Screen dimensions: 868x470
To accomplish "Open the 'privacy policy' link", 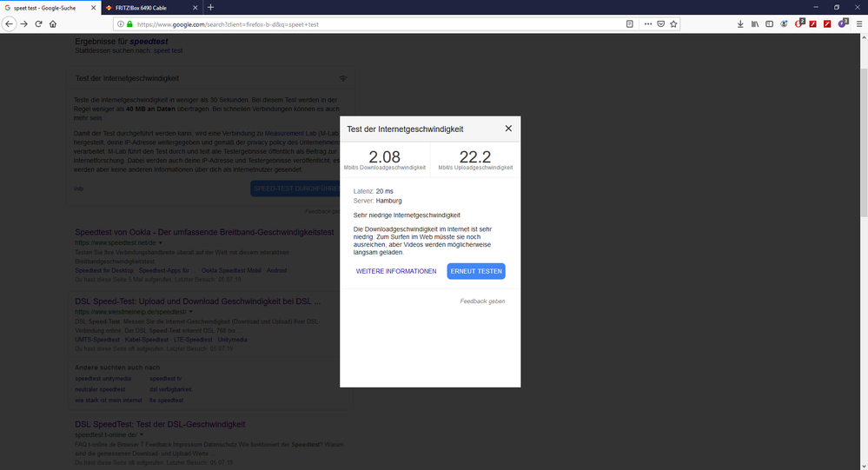I will 266,142.
